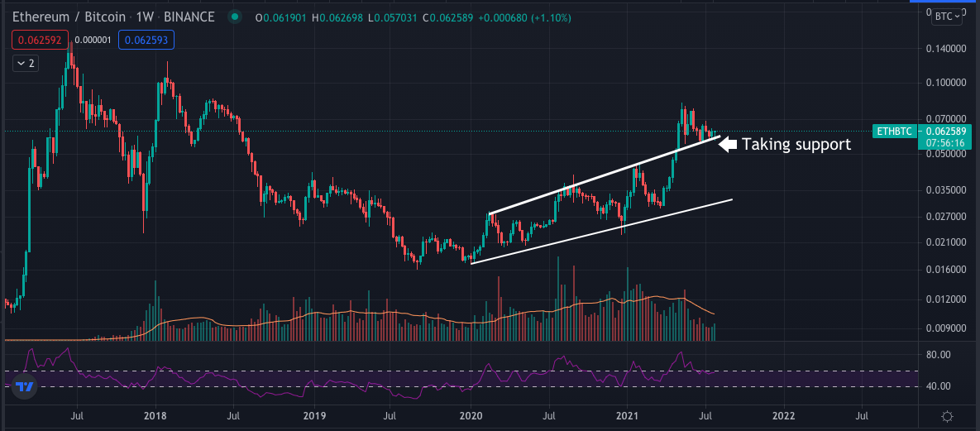Viewport: 980px width, 431px height.
Task: Click the closing value C0.062589
Action: pos(448,17)
